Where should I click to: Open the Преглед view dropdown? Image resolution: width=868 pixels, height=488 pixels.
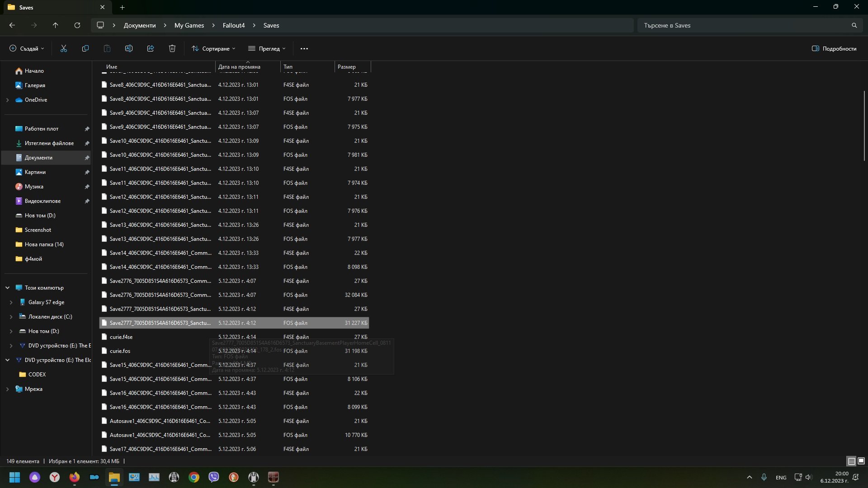point(267,48)
